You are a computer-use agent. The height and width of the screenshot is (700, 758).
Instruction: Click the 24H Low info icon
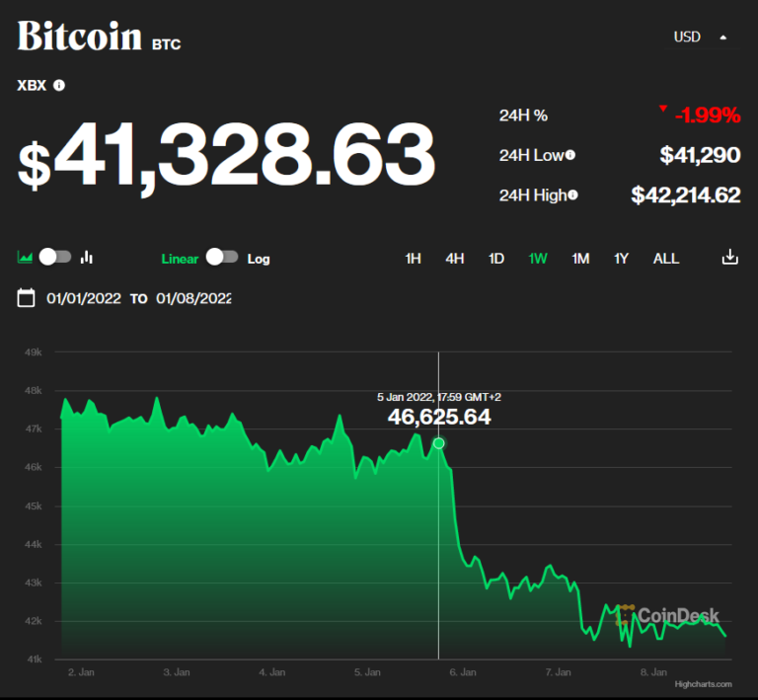click(x=569, y=155)
